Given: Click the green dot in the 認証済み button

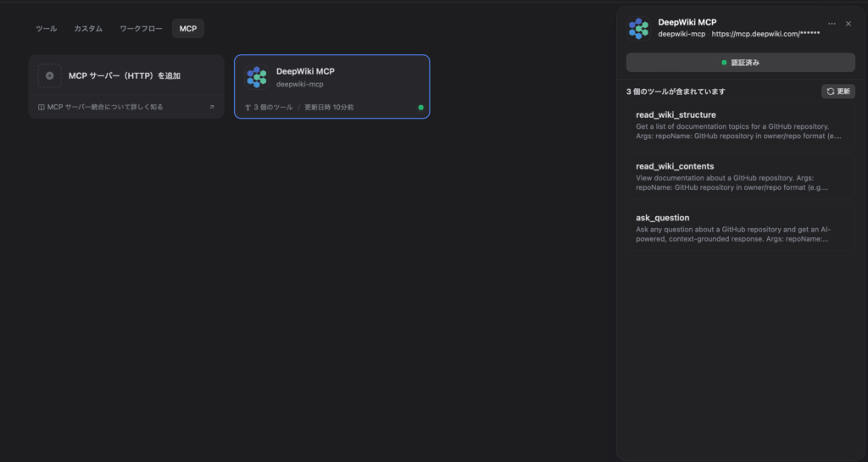Looking at the screenshot, I should tap(724, 63).
